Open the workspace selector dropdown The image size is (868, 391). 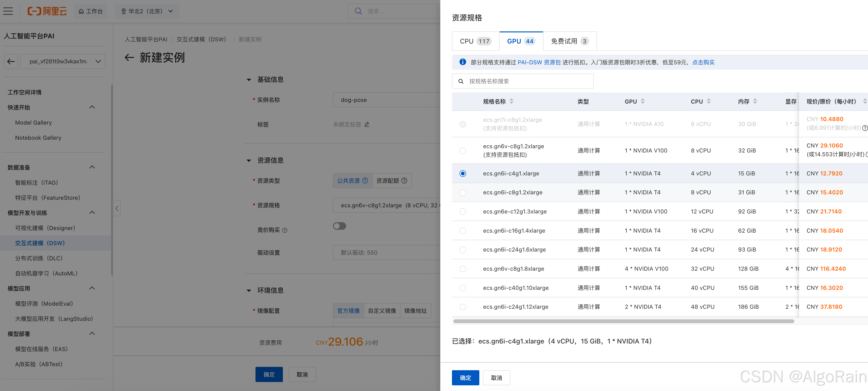click(63, 61)
